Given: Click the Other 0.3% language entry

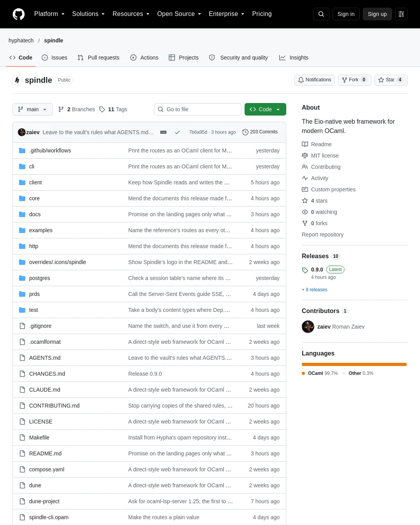Looking at the screenshot, I should click(358, 373).
